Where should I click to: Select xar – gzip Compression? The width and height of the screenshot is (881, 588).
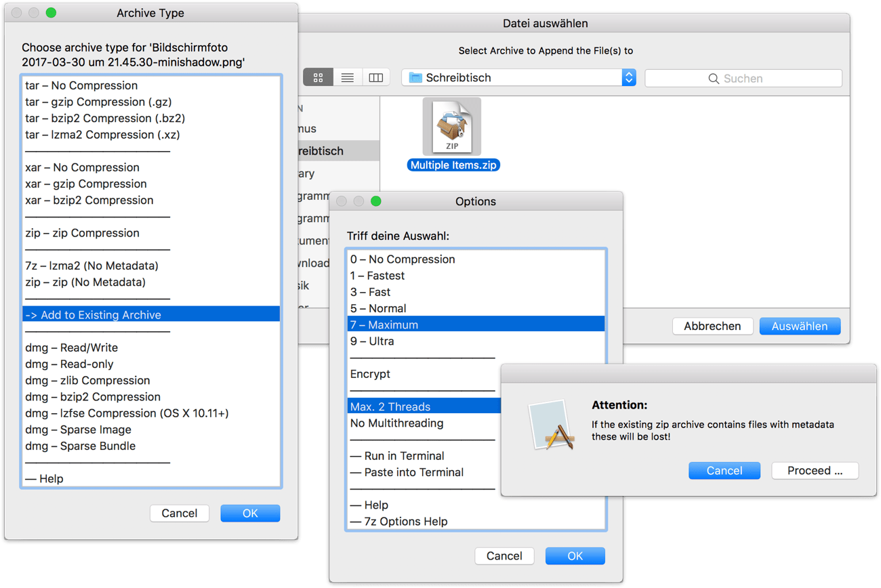tap(151, 184)
